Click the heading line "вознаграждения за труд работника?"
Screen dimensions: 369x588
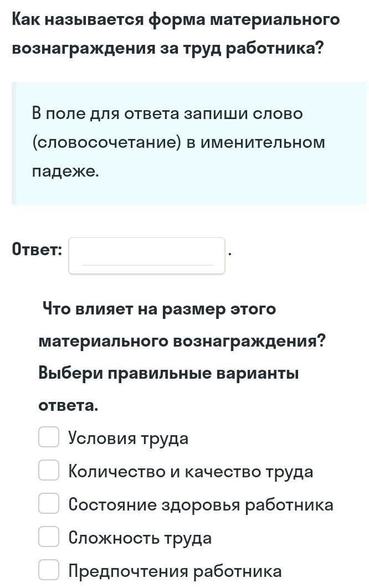tap(167, 49)
